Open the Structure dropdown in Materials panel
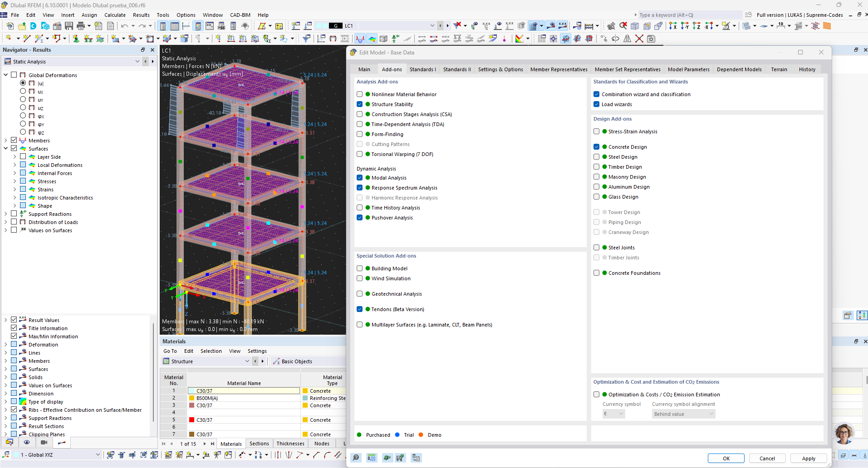The image size is (868, 468). [x=247, y=361]
